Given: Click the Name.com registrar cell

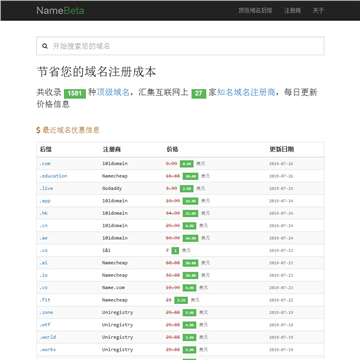Looking at the screenshot, I should [x=113, y=288].
